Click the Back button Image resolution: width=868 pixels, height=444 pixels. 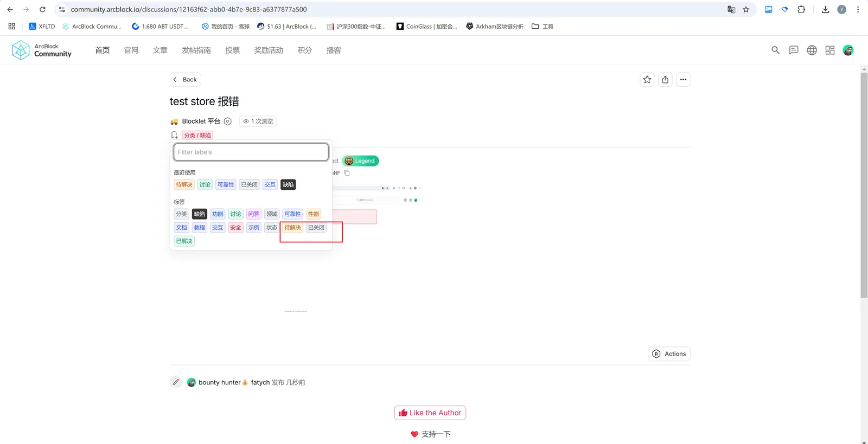(186, 80)
